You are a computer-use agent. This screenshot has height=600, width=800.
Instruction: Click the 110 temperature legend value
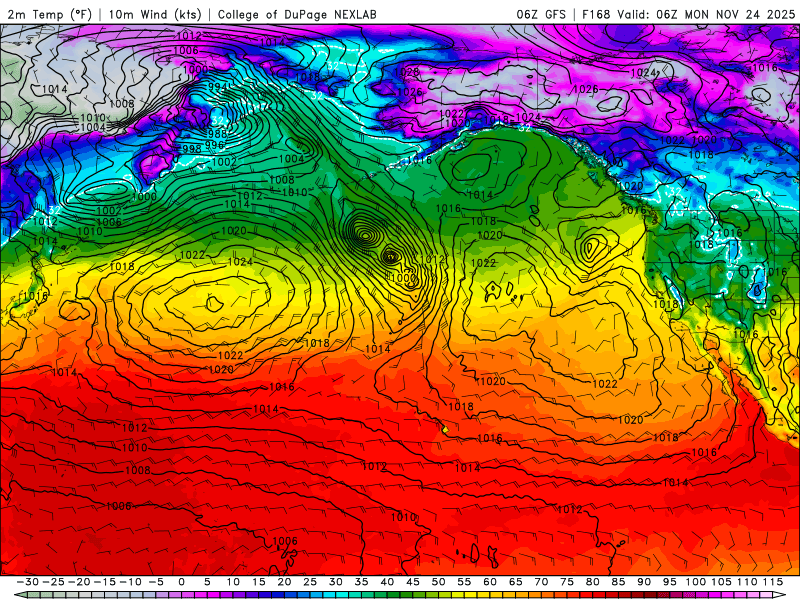(x=747, y=582)
